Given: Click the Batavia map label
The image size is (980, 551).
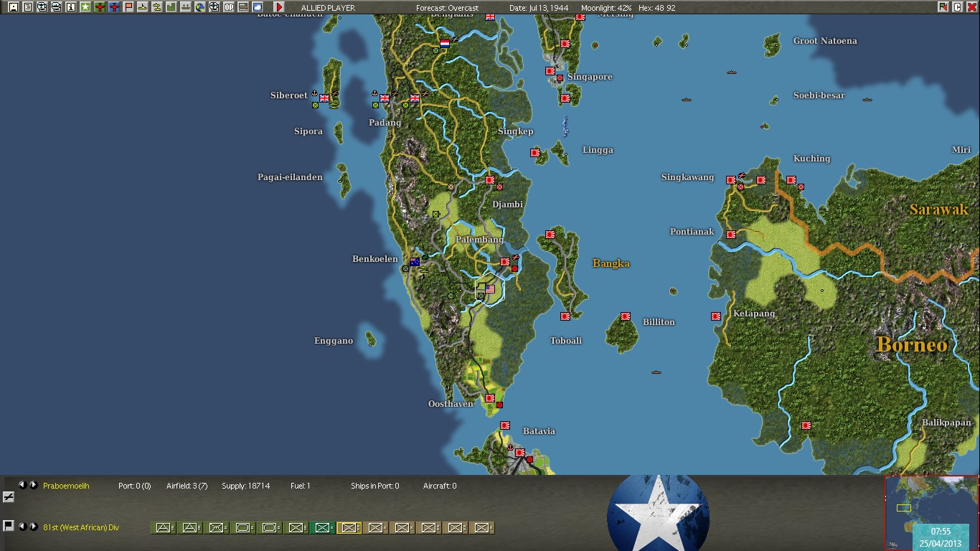Looking at the screenshot, I should 539,431.
